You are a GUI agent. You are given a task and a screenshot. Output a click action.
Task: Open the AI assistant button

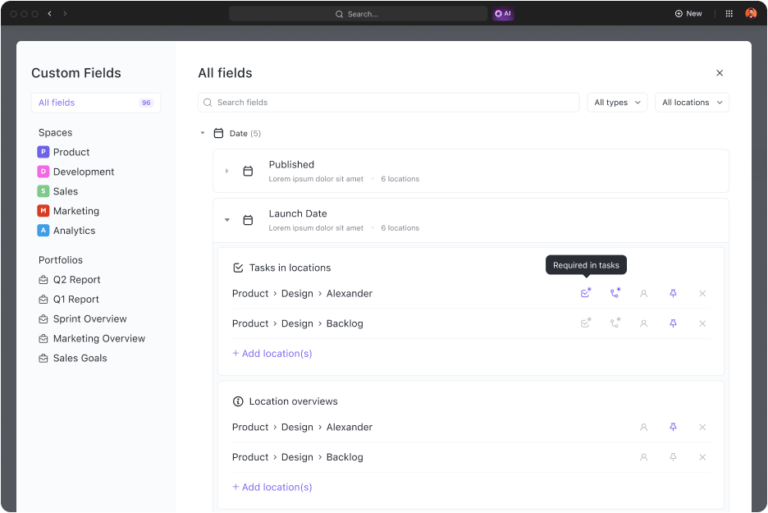(x=503, y=14)
